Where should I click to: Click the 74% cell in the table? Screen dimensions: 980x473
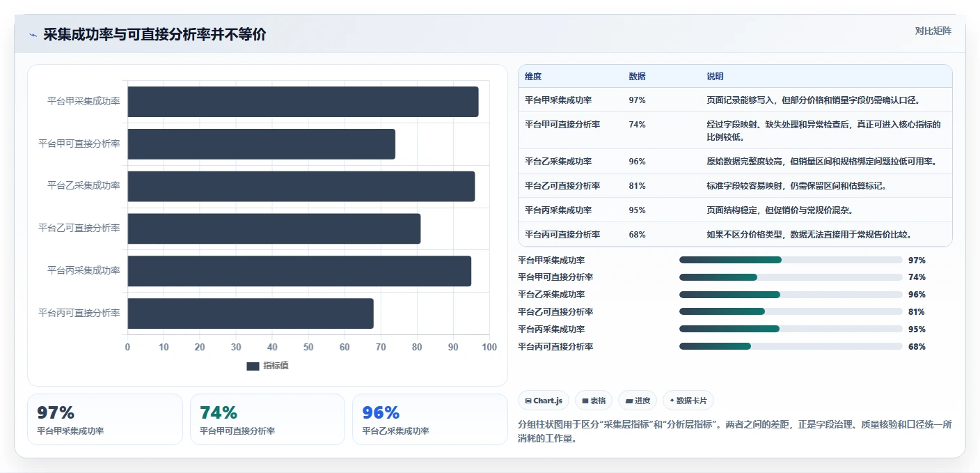[637, 125]
